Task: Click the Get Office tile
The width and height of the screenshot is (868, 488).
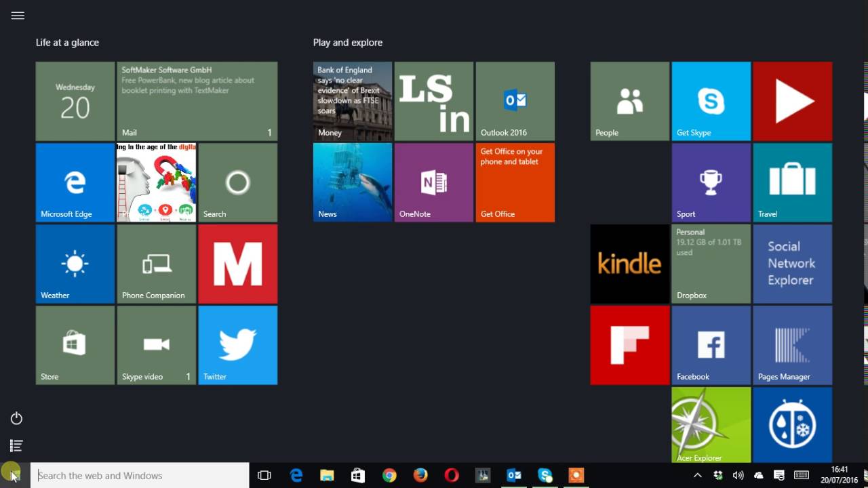Action: pos(515,182)
